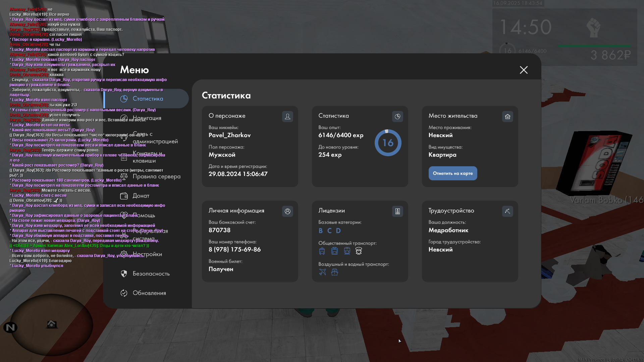Click the house marker on the minimap
644x362 pixels.
click(51, 324)
